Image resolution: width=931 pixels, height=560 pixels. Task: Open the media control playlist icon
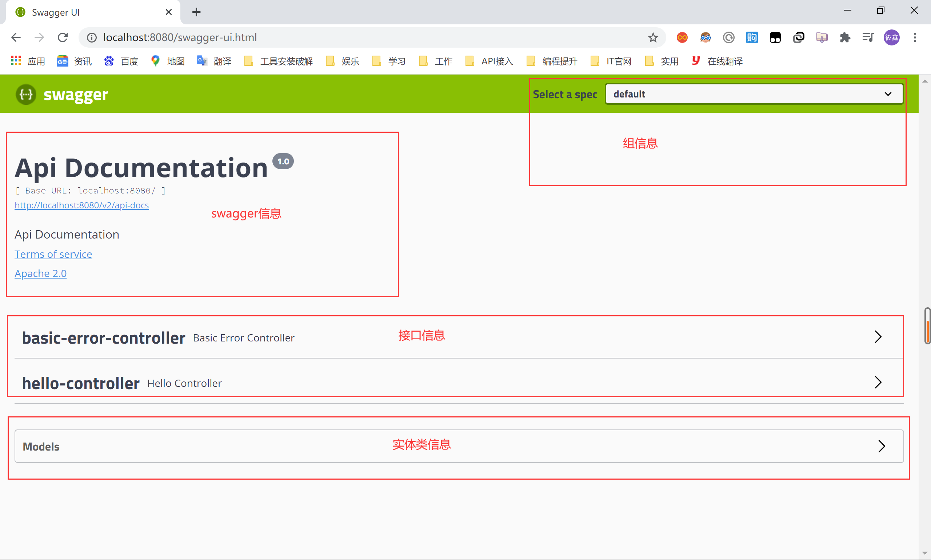[x=868, y=38]
